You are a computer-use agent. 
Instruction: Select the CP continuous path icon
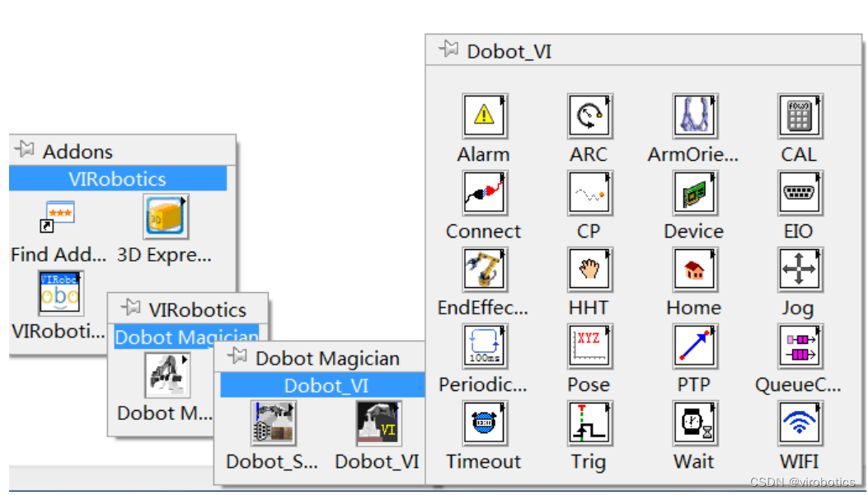590,193
